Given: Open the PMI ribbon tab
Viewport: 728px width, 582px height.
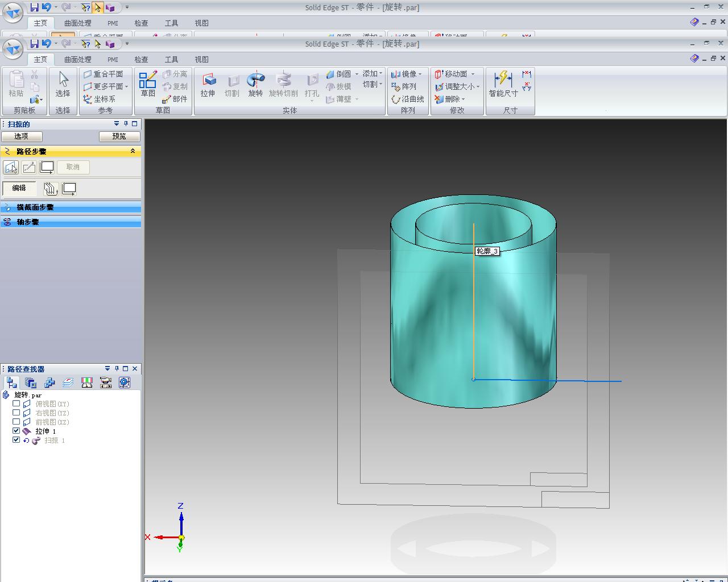Looking at the screenshot, I should 113,59.
